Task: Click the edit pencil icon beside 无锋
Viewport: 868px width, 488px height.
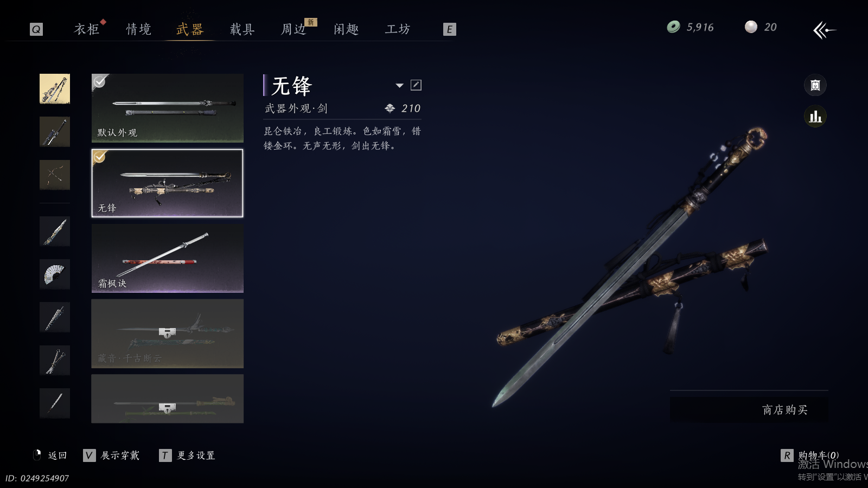Action: [416, 85]
